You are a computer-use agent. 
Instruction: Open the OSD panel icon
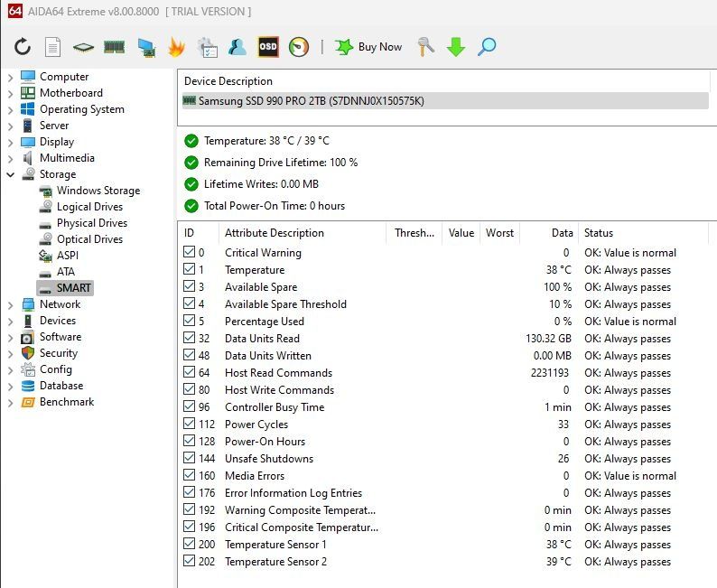click(268, 47)
